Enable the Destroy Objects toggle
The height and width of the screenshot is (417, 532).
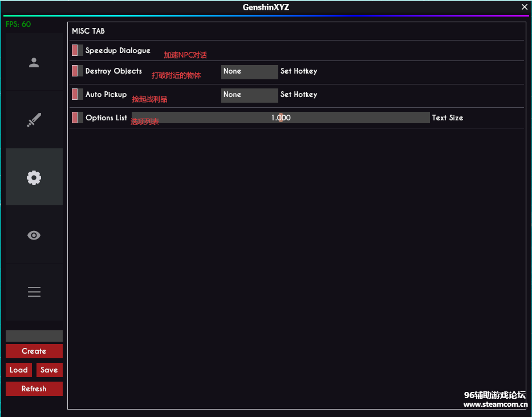coord(78,71)
